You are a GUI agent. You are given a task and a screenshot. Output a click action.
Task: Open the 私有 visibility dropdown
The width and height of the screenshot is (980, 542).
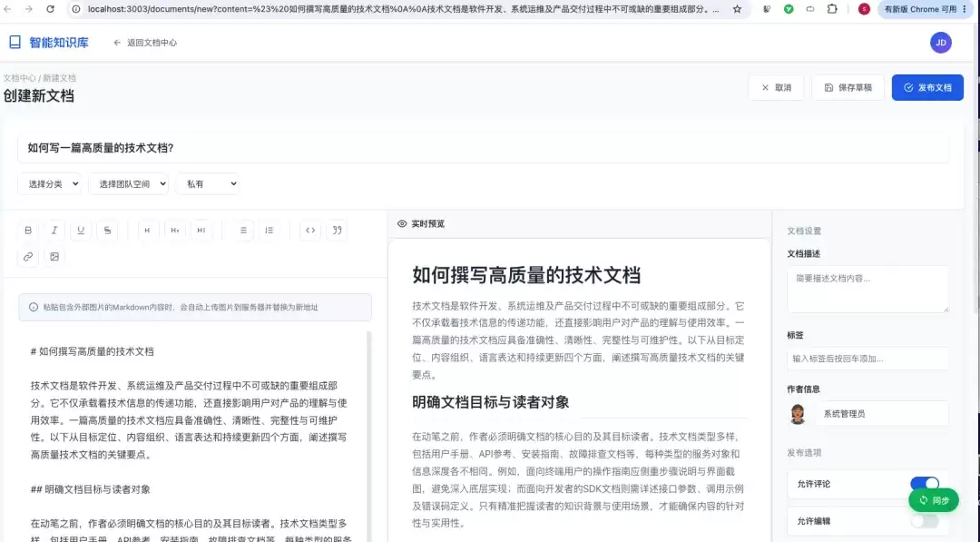(x=208, y=183)
